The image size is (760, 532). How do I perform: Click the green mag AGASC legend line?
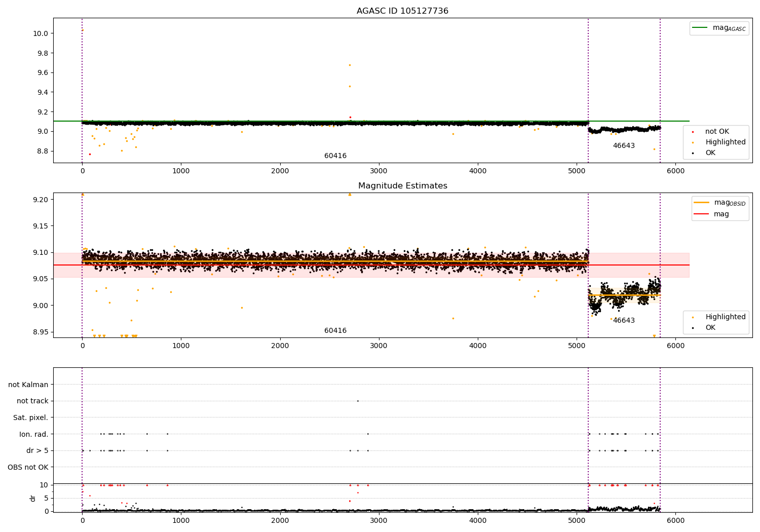[x=700, y=28]
